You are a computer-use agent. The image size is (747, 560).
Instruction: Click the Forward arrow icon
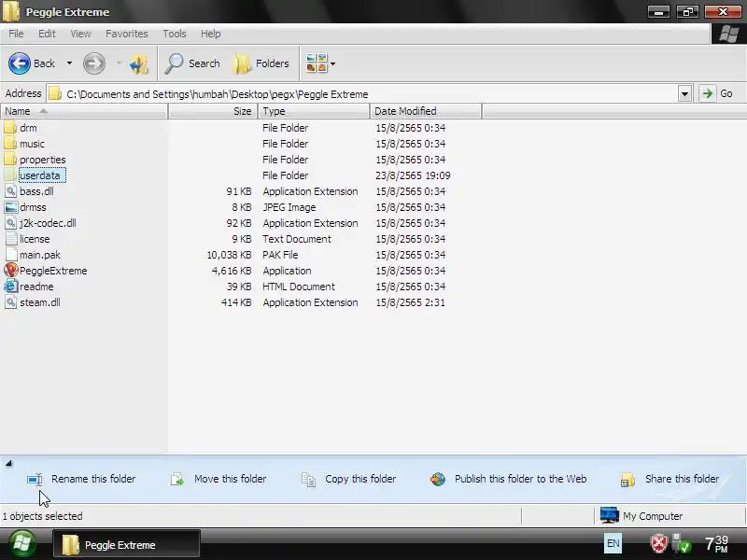94,63
